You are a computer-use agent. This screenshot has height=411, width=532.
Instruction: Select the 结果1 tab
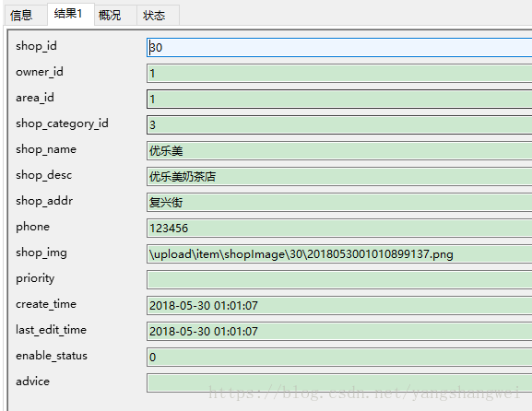point(71,14)
